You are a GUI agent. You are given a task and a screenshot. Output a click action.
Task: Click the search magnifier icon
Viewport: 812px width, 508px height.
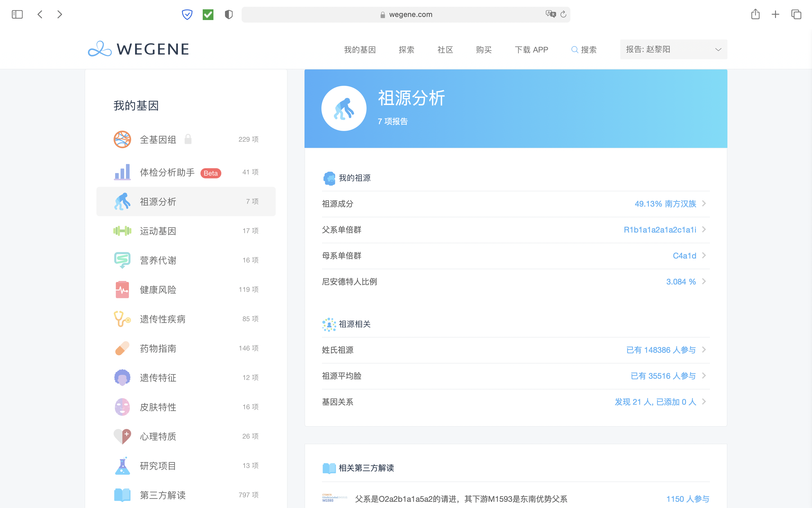point(574,50)
